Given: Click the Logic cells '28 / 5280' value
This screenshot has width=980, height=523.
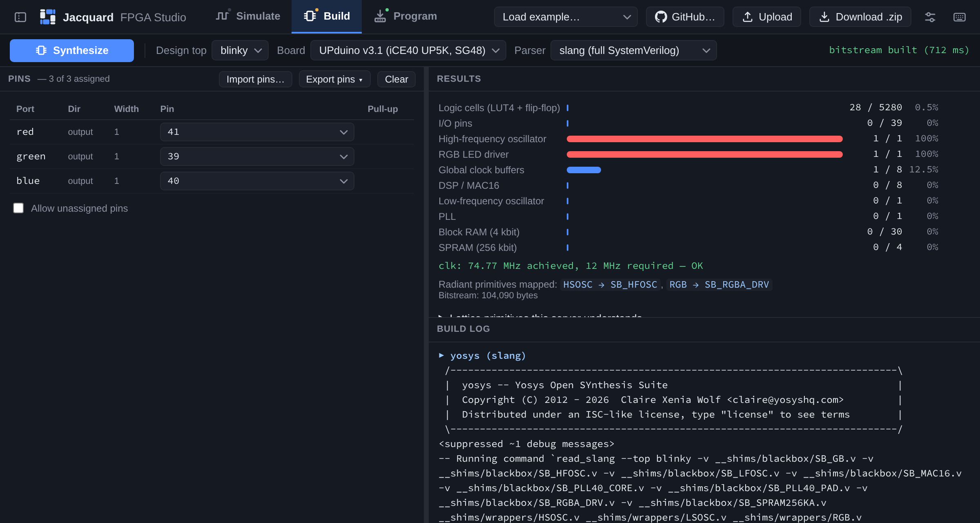Looking at the screenshot, I should pyautogui.click(x=876, y=107).
